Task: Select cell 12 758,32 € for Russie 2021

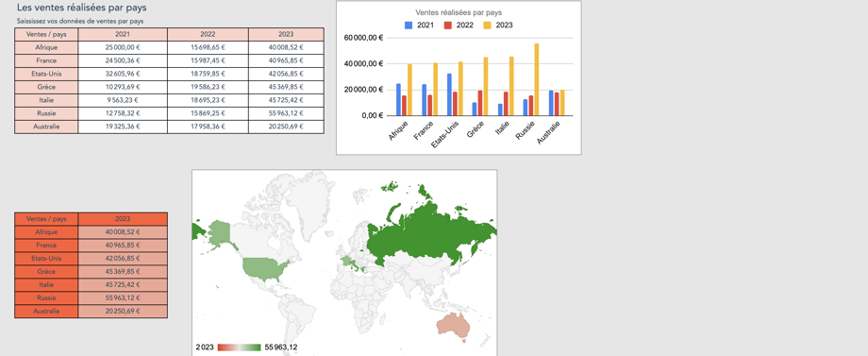Action: pyautogui.click(x=123, y=113)
